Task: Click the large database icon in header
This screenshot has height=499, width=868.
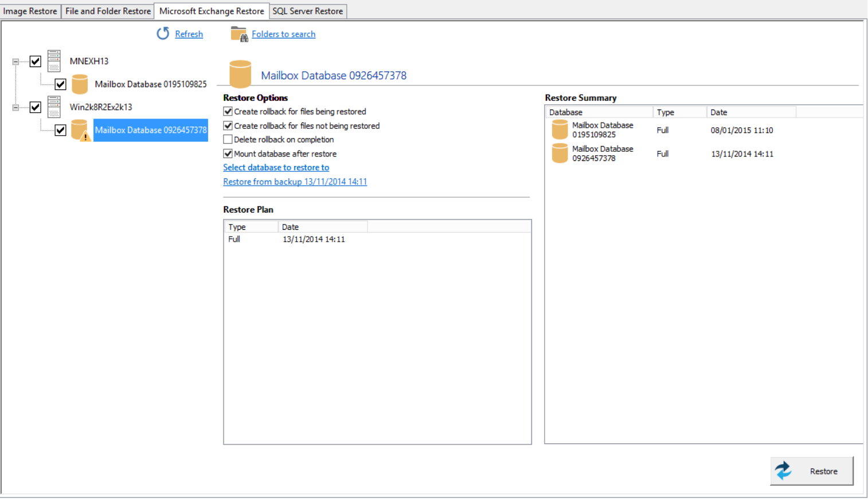Action: pos(240,74)
